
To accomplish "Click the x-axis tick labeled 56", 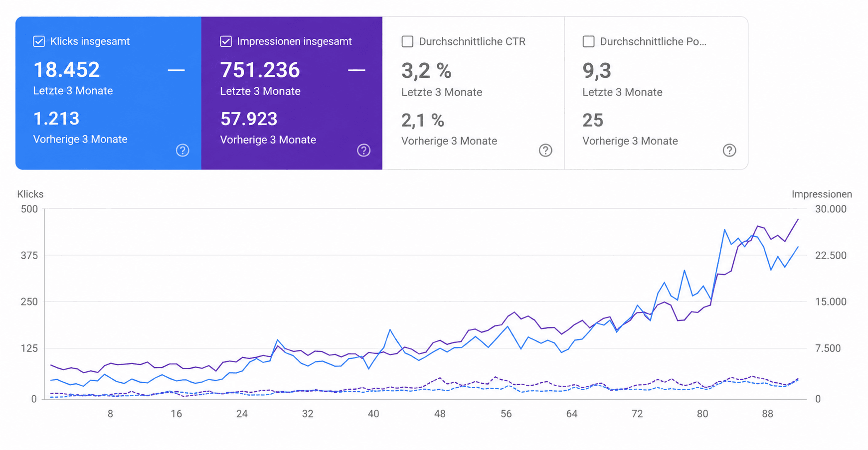I will [x=506, y=414].
